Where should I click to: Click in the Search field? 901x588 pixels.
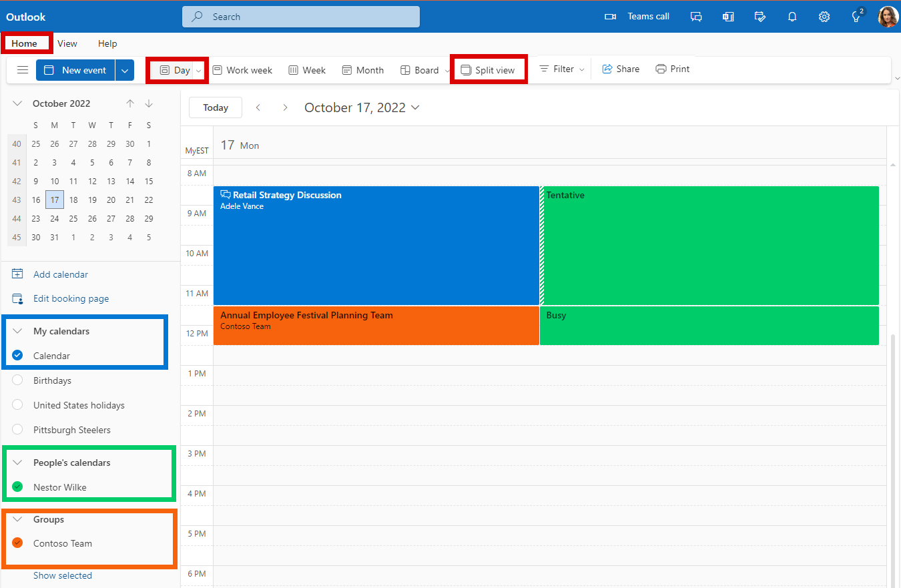pos(301,17)
